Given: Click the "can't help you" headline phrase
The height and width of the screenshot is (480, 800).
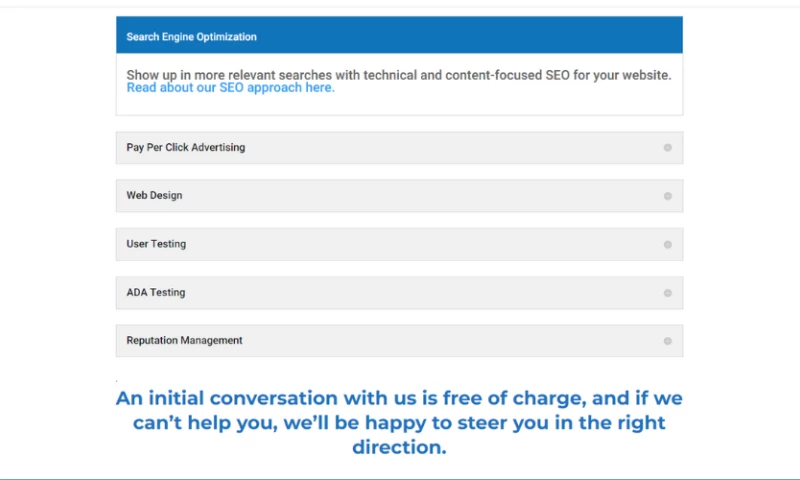Looking at the screenshot, I should click(x=192, y=422).
